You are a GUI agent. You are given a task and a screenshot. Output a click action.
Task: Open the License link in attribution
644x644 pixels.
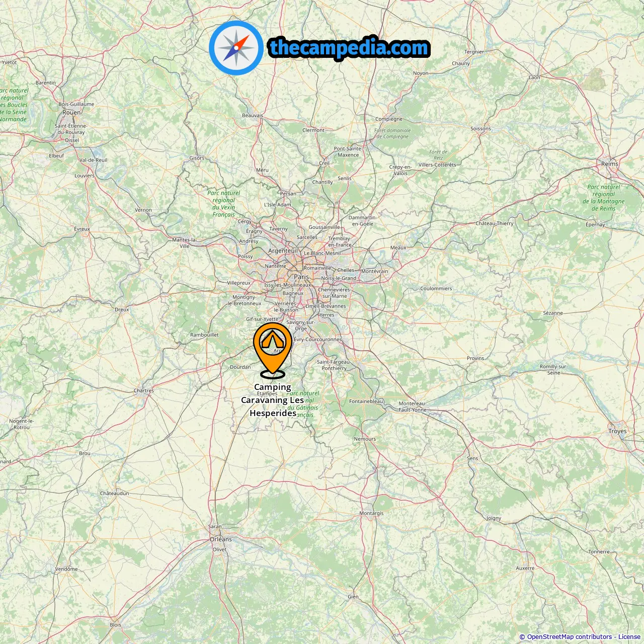point(629,637)
